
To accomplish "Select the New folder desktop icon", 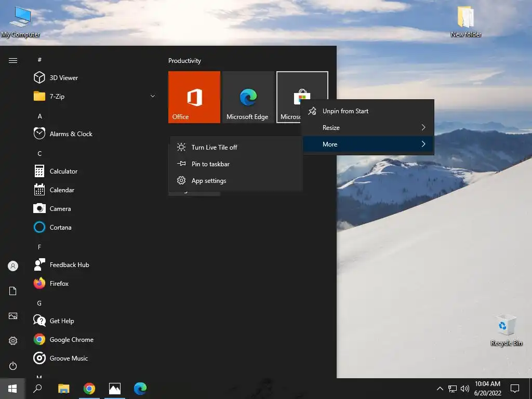I will 466,21.
